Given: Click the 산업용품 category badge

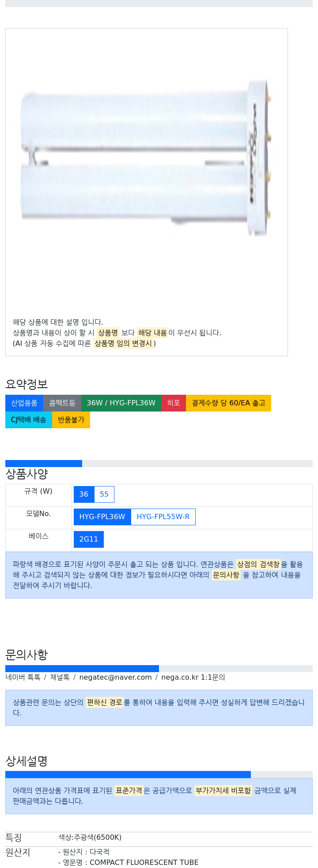Looking at the screenshot, I should tap(24, 403).
